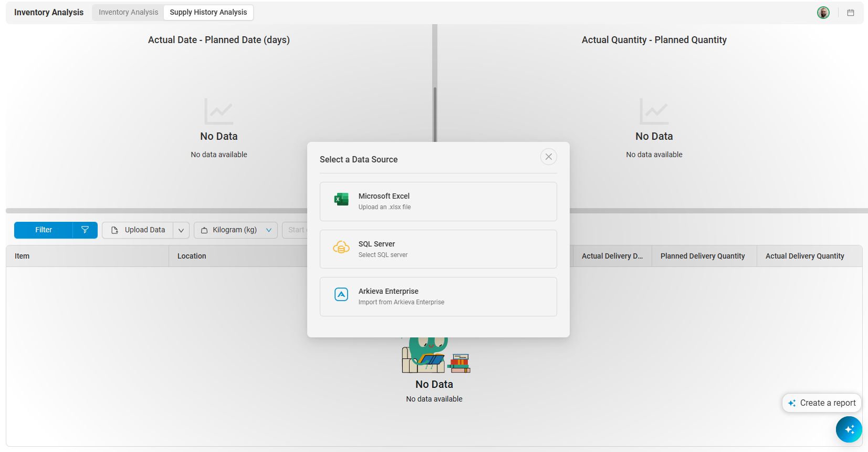
Task: Sort by the Location column header
Action: (x=238, y=256)
